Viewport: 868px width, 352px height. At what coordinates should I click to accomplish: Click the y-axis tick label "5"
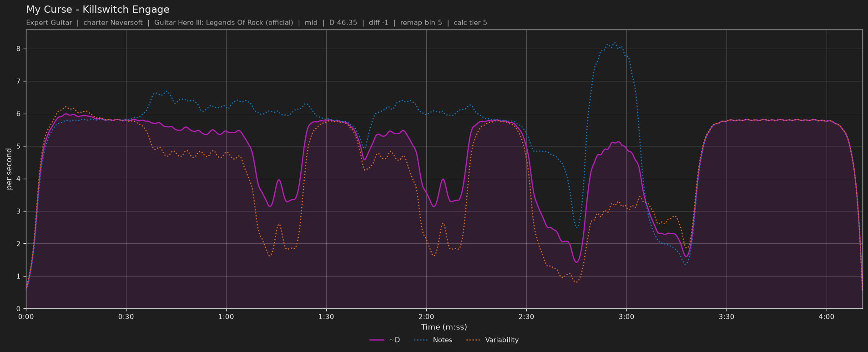point(19,146)
